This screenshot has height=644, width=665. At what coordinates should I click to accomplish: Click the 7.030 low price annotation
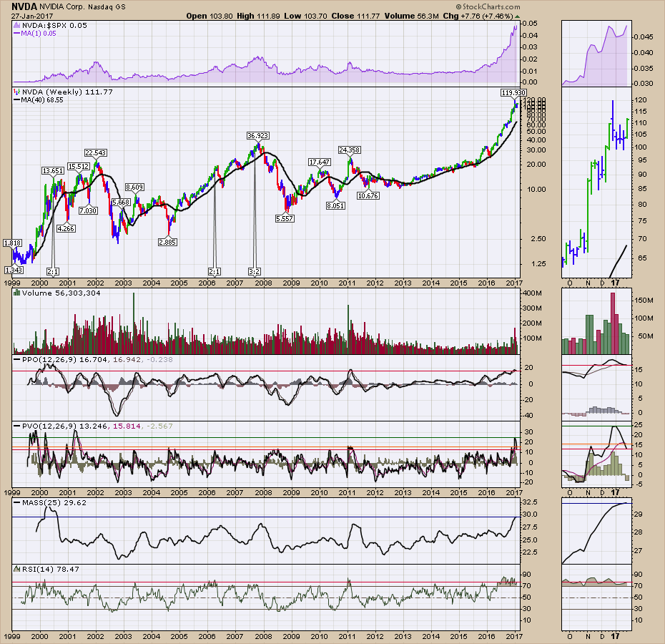click(x=88, y=210)
